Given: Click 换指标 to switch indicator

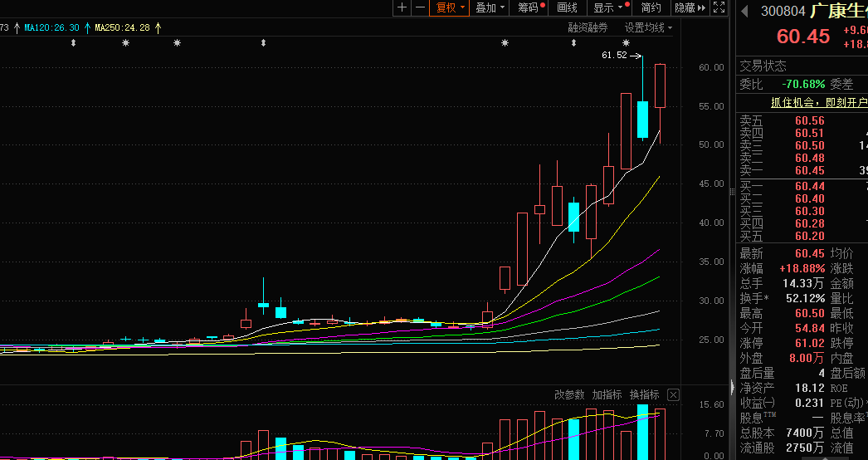Looking at the screenshot, I should (644, 394).
